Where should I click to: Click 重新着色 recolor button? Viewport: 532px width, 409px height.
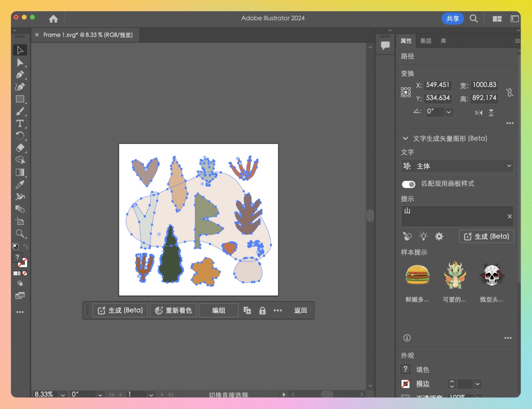[173, 311]
